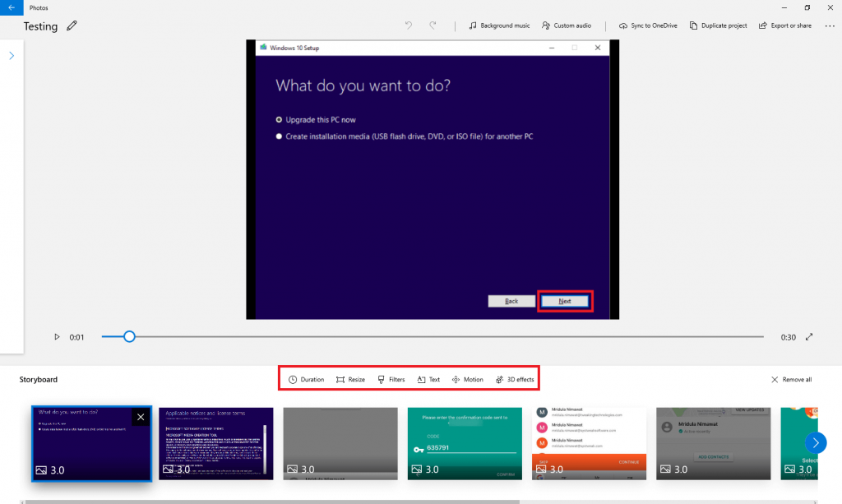The height and width of the screenshot is (504, 842).
Task: Open 3D effects editor
Action: point(515,380)
